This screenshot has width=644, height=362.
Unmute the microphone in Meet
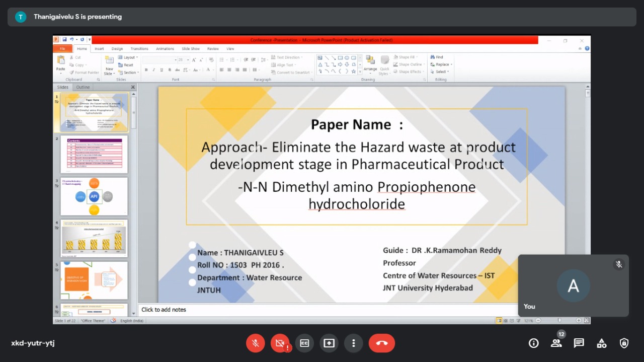(255, 343)
